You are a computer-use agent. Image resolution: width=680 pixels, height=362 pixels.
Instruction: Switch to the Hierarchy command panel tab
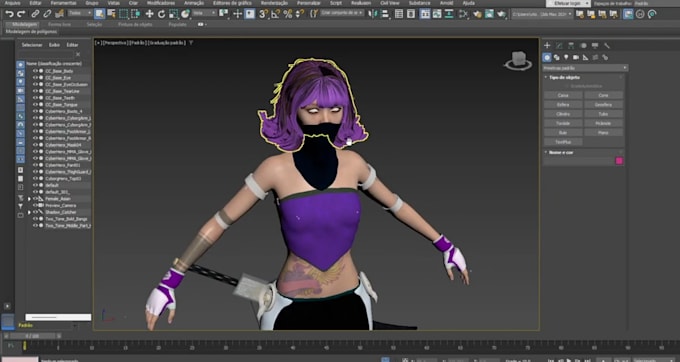point(571,46)
